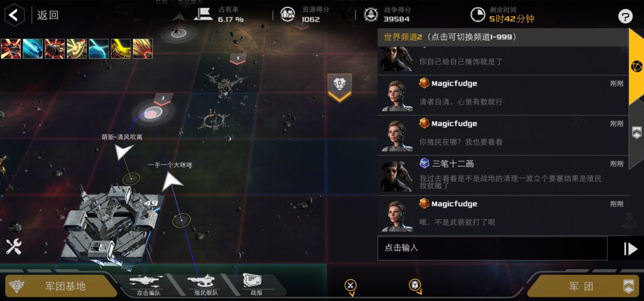Image resolution: width=644 pixels, height=301 pixels.
Task: Tap the back arrow hexagon icon
Action: [x=14, y=15]
